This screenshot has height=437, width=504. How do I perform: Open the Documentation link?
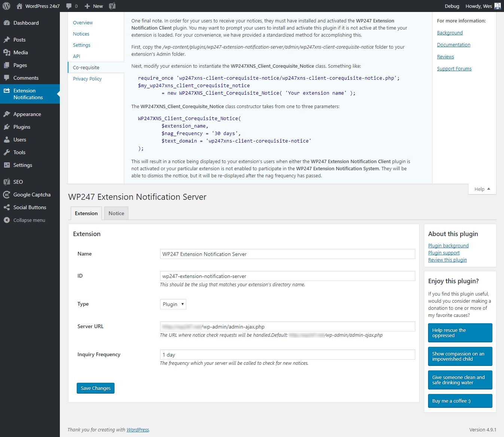tap(453, 45)
